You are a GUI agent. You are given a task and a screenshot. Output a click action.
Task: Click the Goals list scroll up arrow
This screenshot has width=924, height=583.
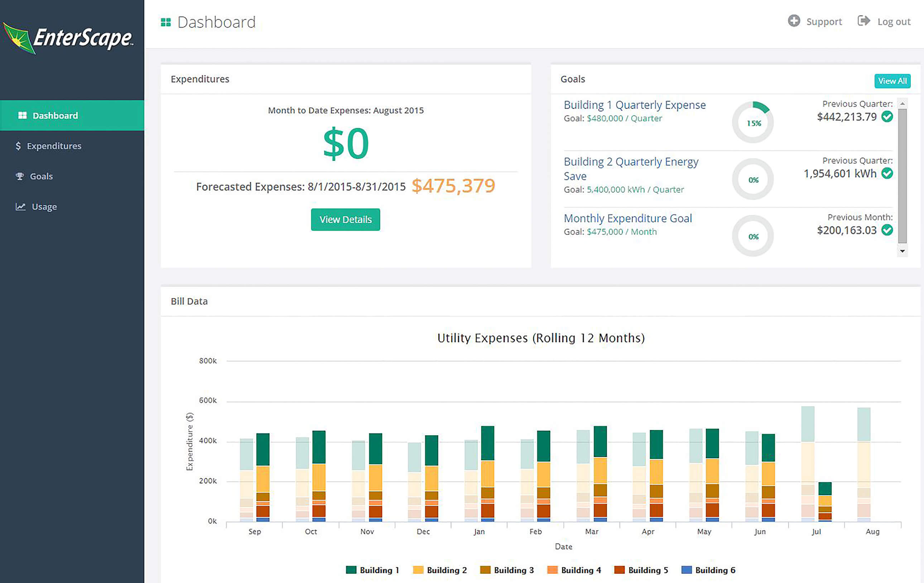click(903, 104)
